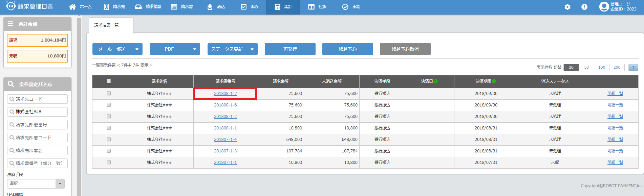Click the green info icon beside 決済日
The image size is (644, 196).
[436, 81]
